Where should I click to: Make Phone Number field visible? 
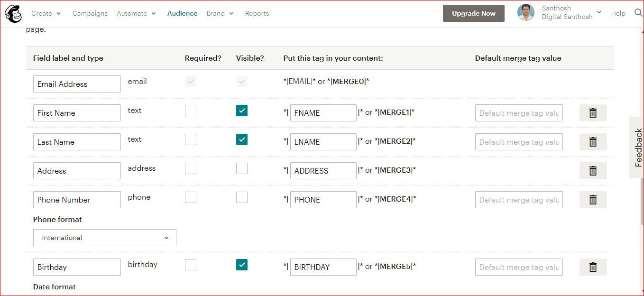242,197
